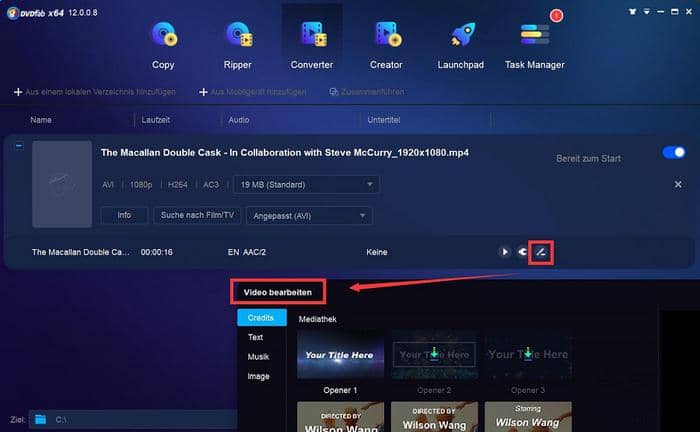Select the Musik tab
Screen dimensions: 700x432
(x=258, y=357)
